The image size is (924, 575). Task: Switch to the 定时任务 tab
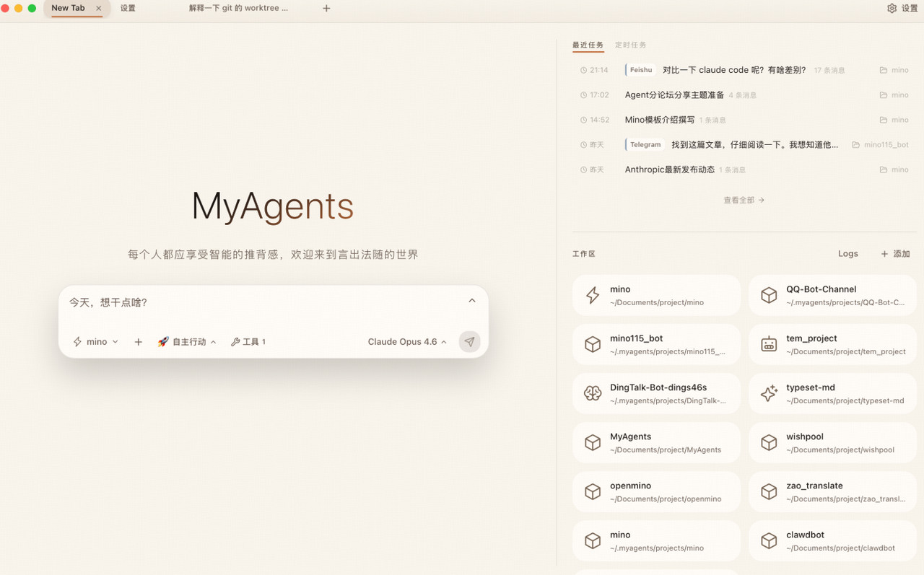click(x=630, y=45)
